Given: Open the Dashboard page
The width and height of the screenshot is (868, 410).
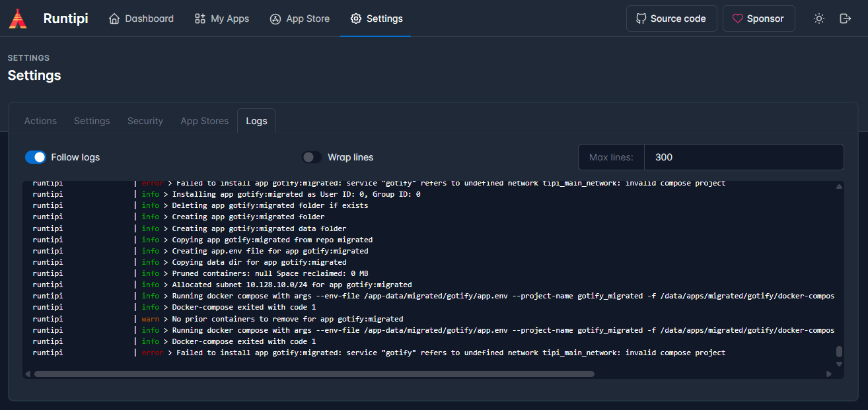Looking at the screenshot, I should pos(141,18).
